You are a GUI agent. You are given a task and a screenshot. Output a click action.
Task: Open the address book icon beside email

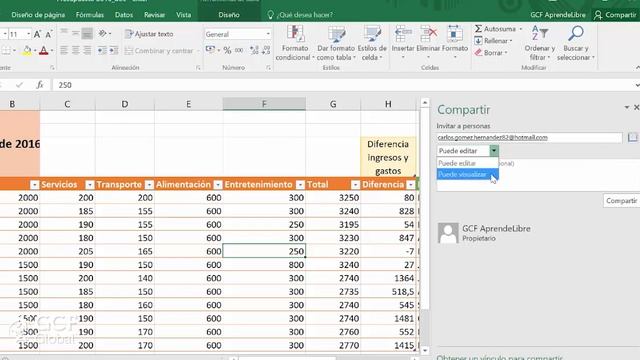(632, 138)
